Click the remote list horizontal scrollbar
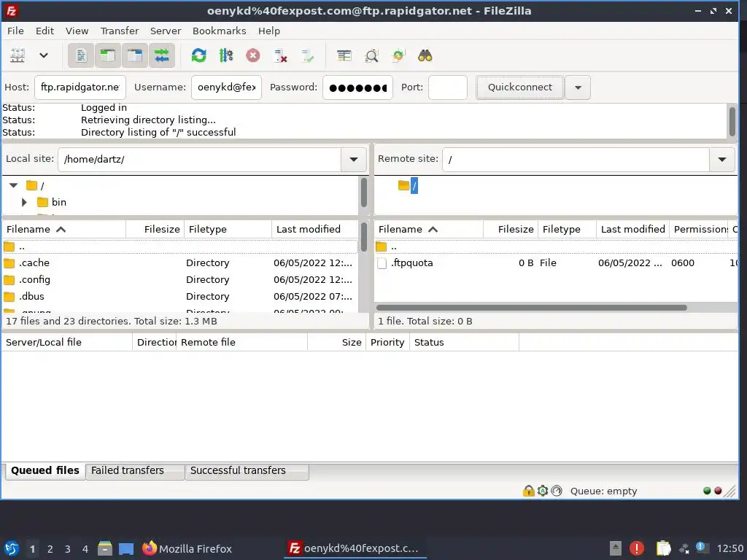 point(531,308)
